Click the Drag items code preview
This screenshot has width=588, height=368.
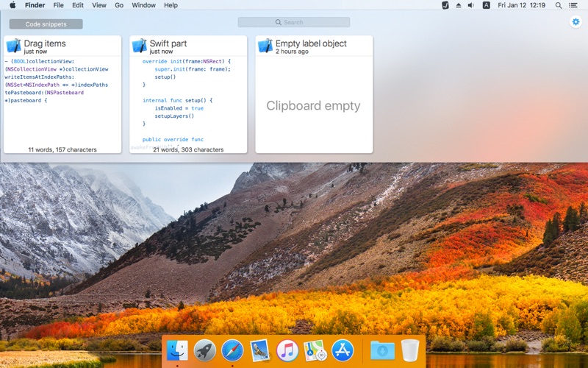click(57, 81)
